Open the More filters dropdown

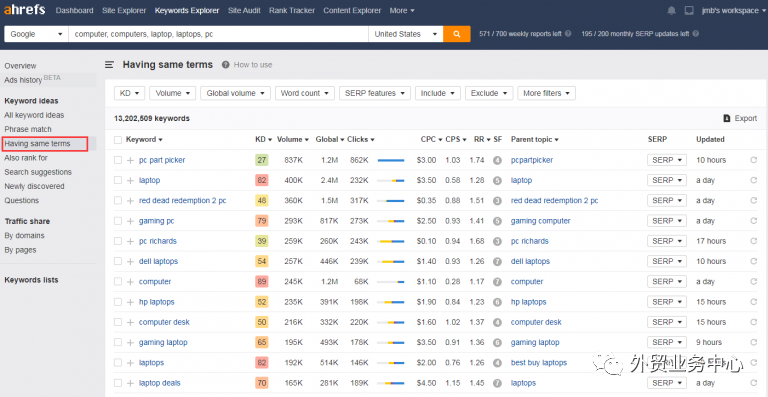pos(546,93)
